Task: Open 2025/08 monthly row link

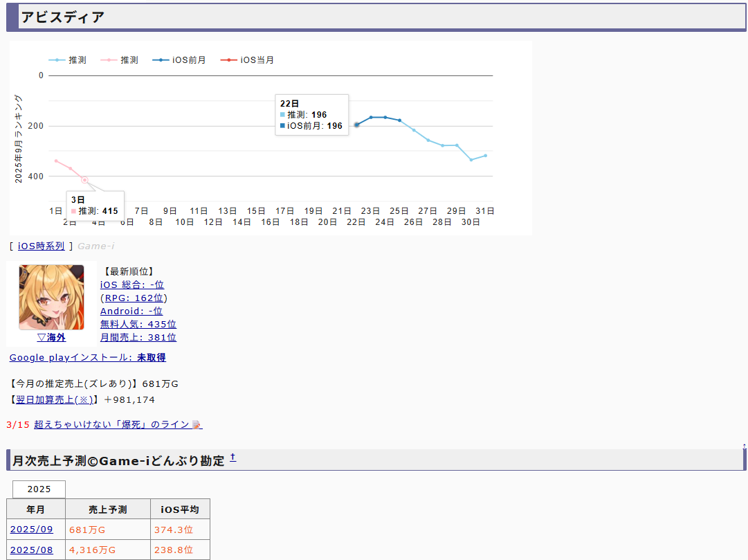Action: [32, 550]
